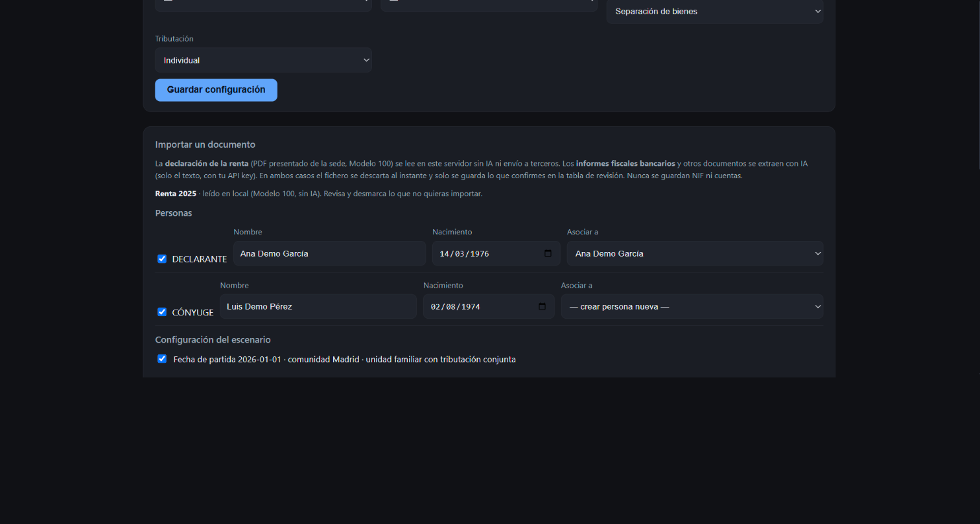
Task: Click the 'informes fiscales bancarios' bold text
Action: 625,163
